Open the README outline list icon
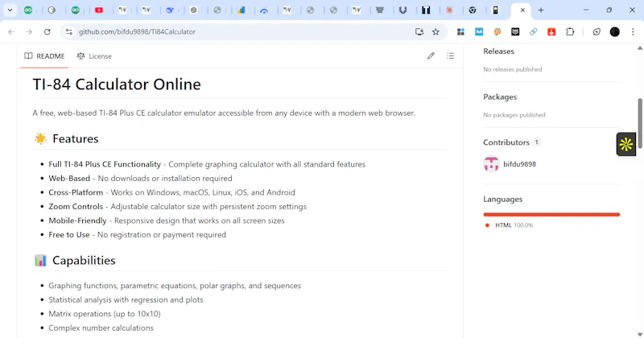The height and width of the screenshot is (338, 644). point(451,56)
